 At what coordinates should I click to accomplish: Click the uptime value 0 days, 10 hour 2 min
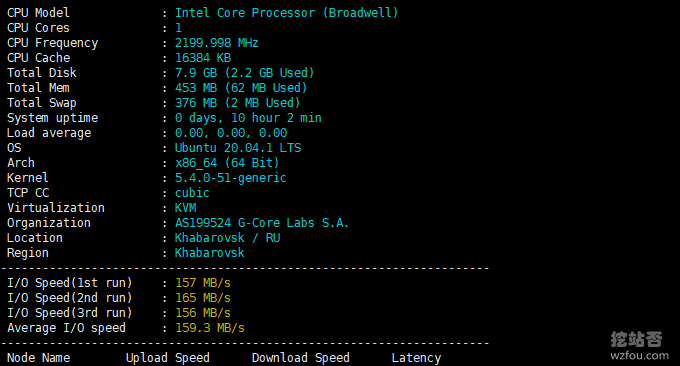pos(248,118)
